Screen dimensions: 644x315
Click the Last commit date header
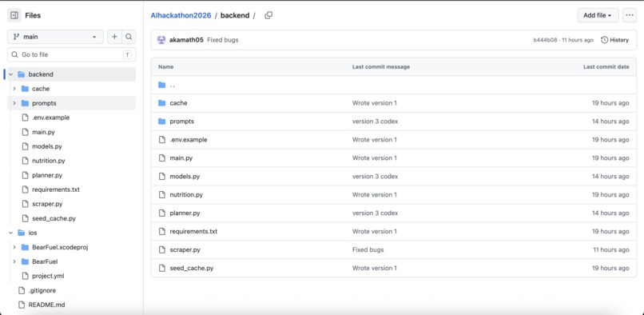(x=606, y=66)
